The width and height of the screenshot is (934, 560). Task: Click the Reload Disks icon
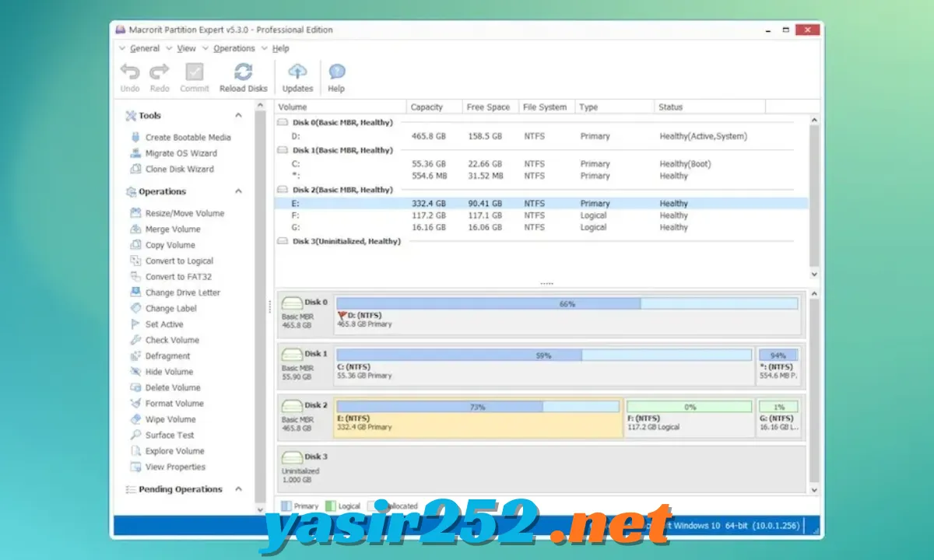[244, 72]
